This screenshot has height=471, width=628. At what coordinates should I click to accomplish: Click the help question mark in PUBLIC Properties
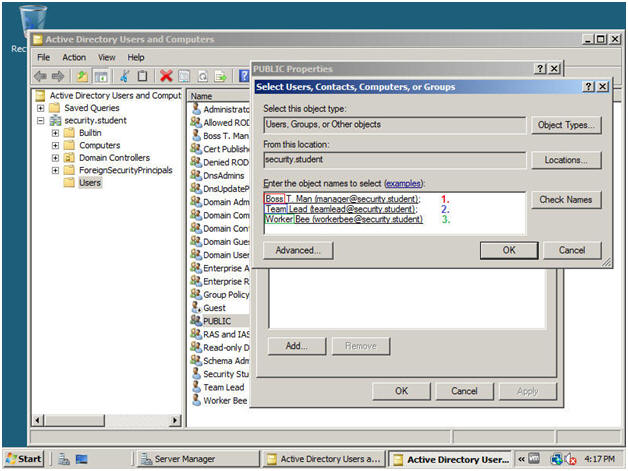point(540,68)
